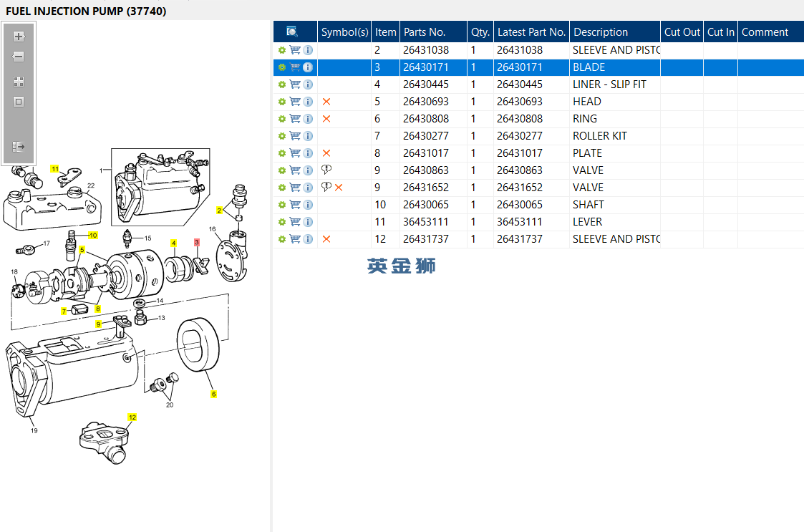Viewport: 804px width, 532px height.
Task: Select yellow callout 7 in the diagram
Action: pyautogui.click(x=64, y=311)
